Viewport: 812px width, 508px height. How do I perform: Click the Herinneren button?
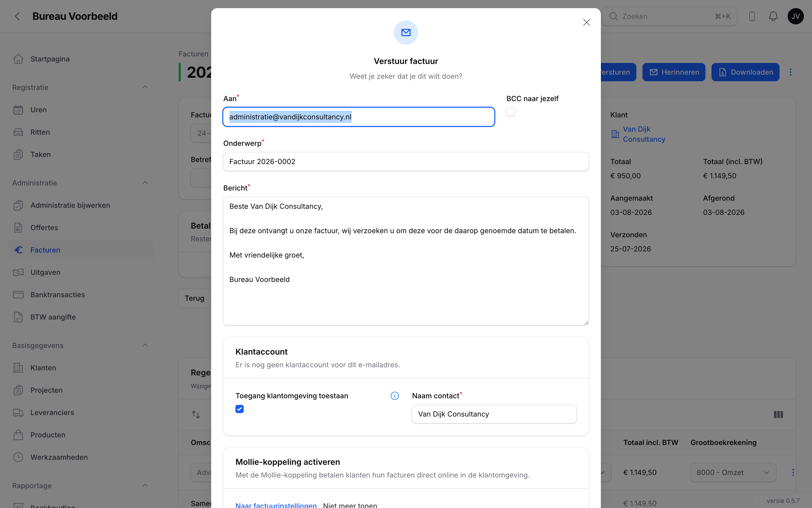[674, 72]
